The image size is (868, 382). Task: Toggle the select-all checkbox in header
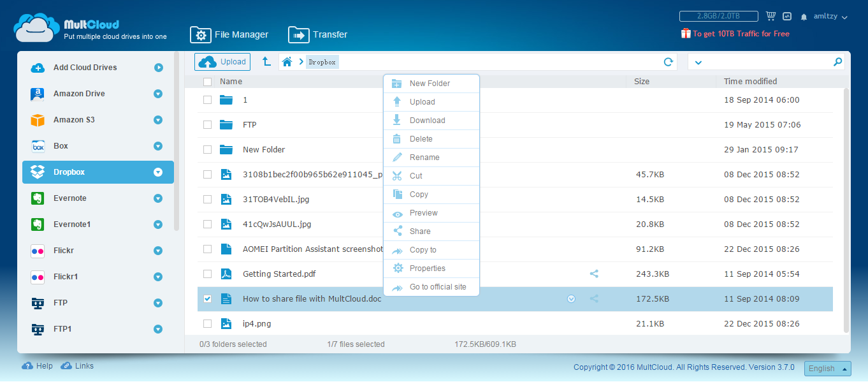[207, 82]
